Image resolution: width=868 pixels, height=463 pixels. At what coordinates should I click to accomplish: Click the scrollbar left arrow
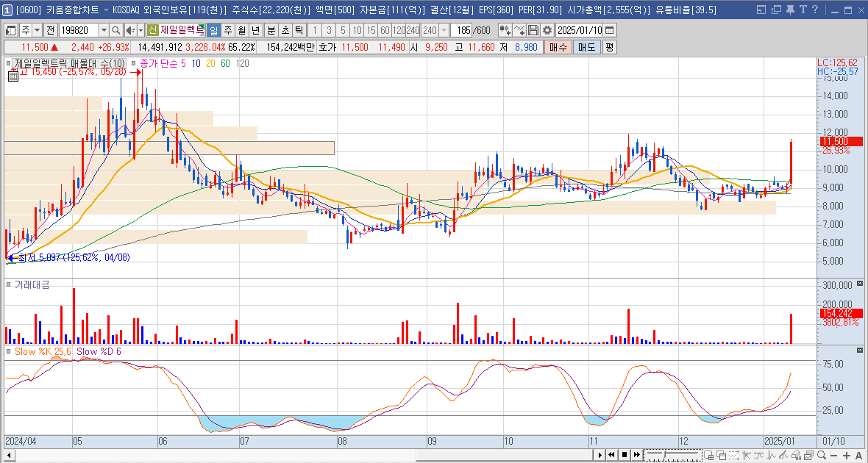tap(8, 455)
